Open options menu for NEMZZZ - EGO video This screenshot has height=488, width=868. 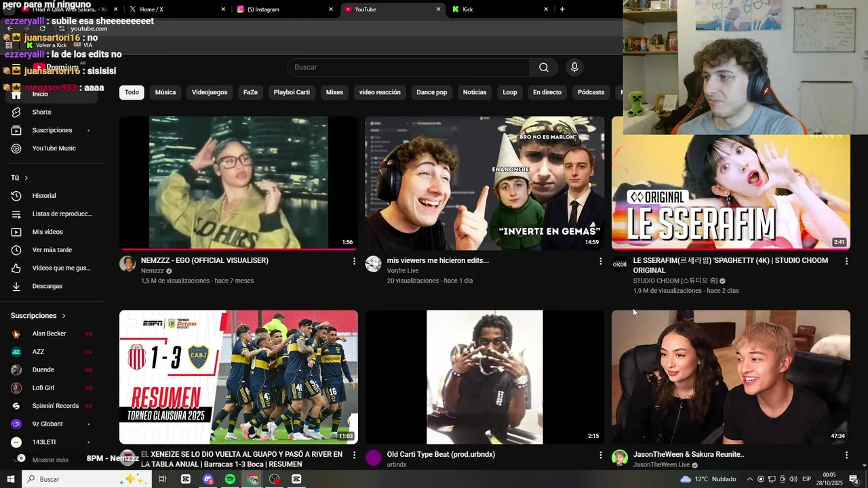coord(354,261)
